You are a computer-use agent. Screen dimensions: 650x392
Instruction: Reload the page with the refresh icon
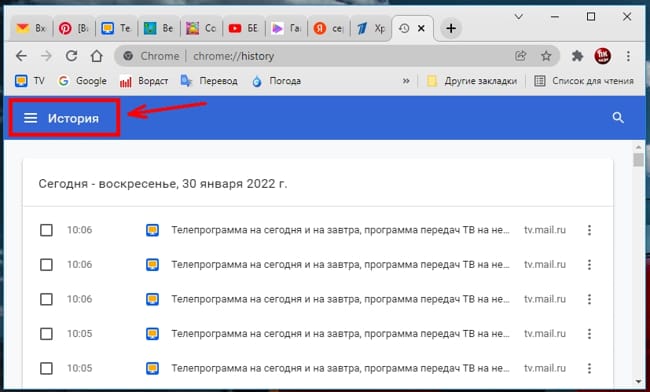point(72,56)
